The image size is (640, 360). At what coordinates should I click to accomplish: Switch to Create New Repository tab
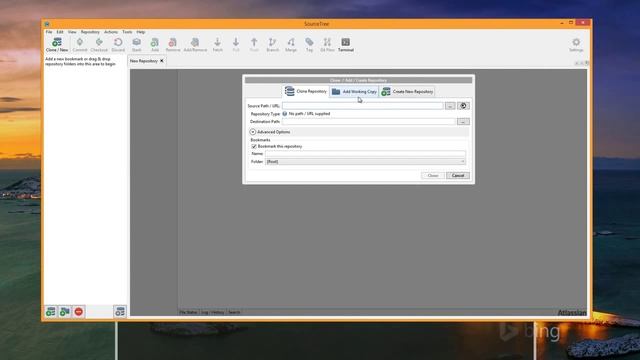point(407,91)
